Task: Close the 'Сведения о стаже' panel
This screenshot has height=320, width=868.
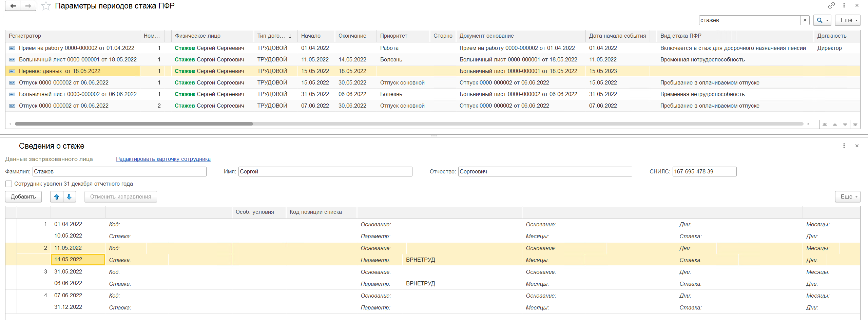Action: click(x=857, y=146)
